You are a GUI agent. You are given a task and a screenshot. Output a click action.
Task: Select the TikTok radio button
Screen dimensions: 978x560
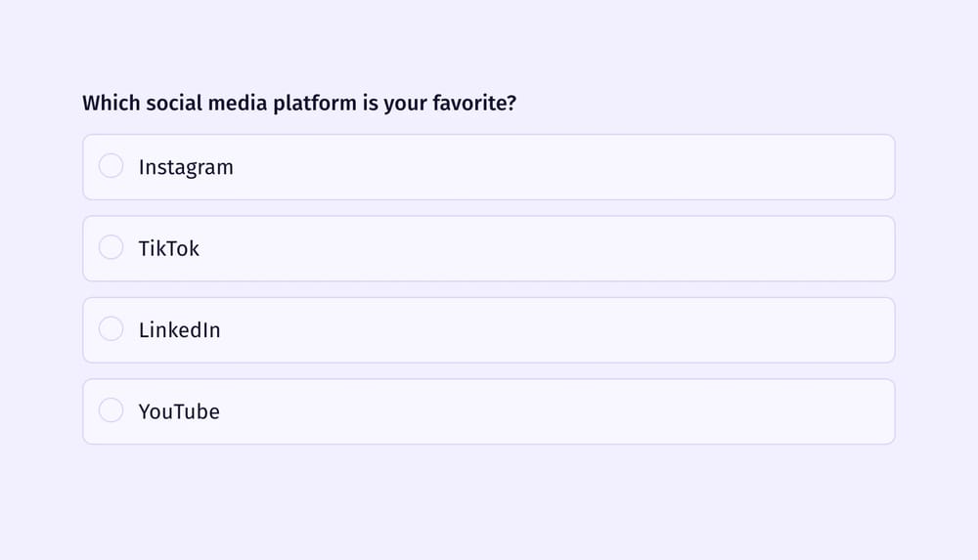(x=111, y=248)
